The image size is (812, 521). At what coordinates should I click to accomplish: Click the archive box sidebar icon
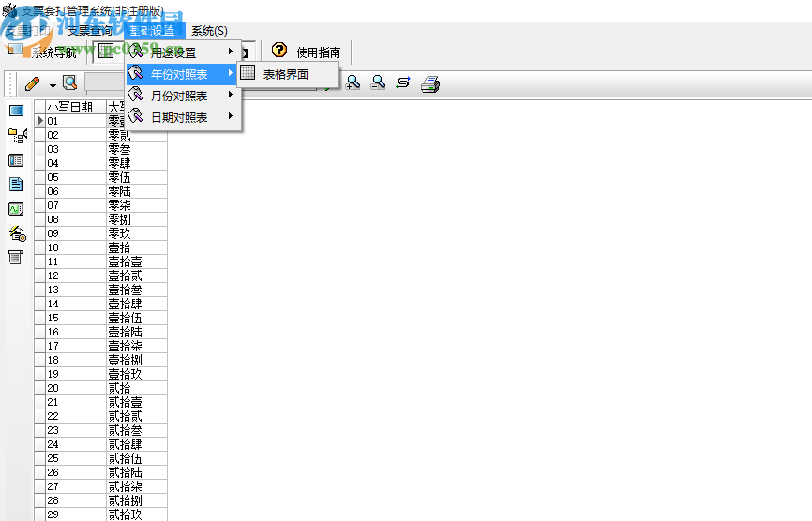(x=16, y=257)
